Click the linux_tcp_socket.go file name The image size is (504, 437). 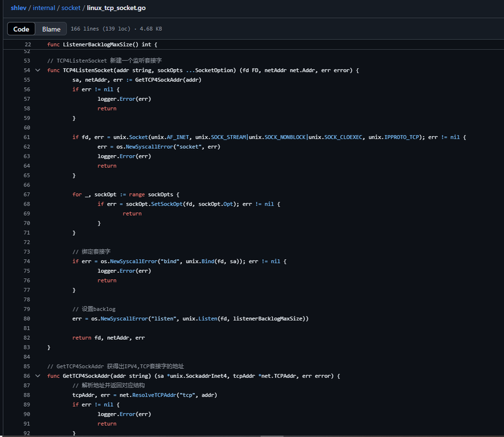click(117, 8)
